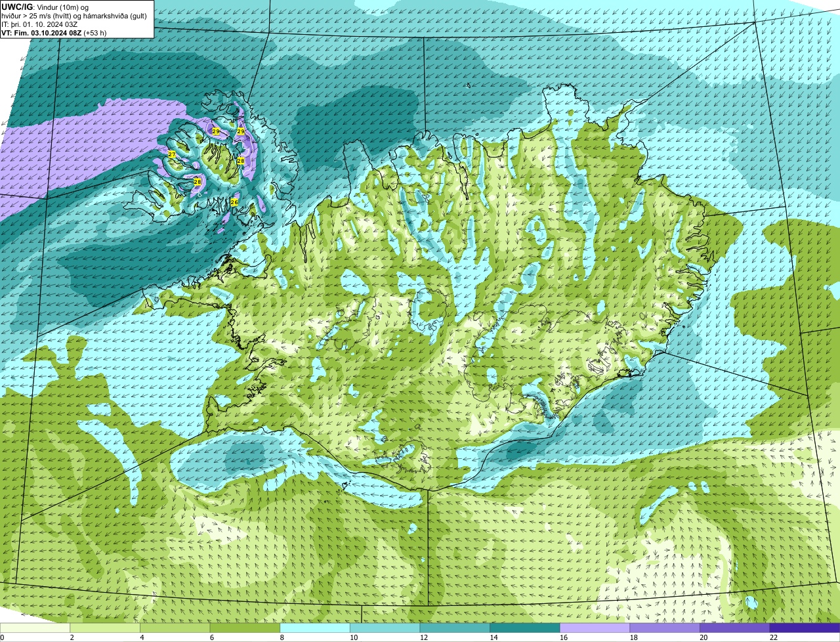
Task: Click the legend scale label "2"
Action: (x=72, y=637)
